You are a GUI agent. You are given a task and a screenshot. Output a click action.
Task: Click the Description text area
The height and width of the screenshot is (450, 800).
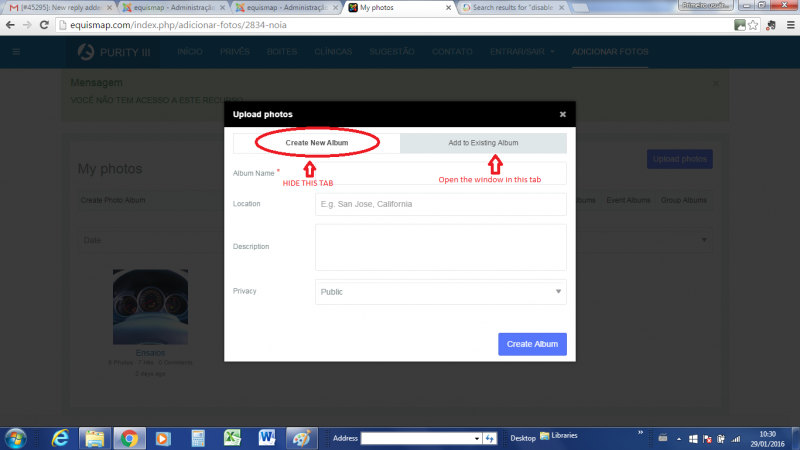pos(440,246)
